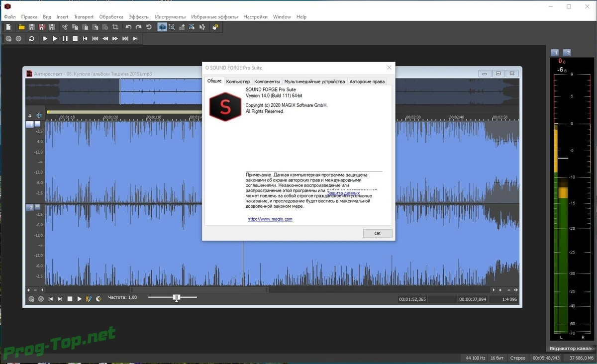Screen dimensions: 597x364
Task: Select the Общие tab
Action: coord(214,81)
